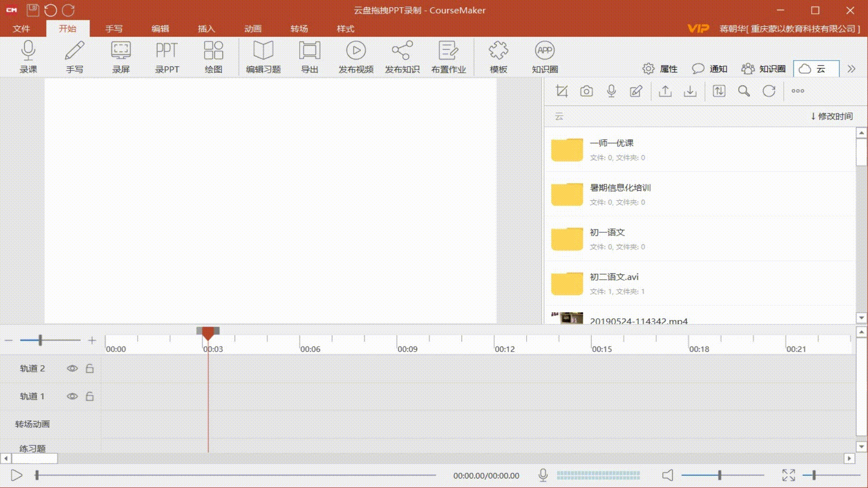Open the 绘图 drawing tool

click(213, 51)
